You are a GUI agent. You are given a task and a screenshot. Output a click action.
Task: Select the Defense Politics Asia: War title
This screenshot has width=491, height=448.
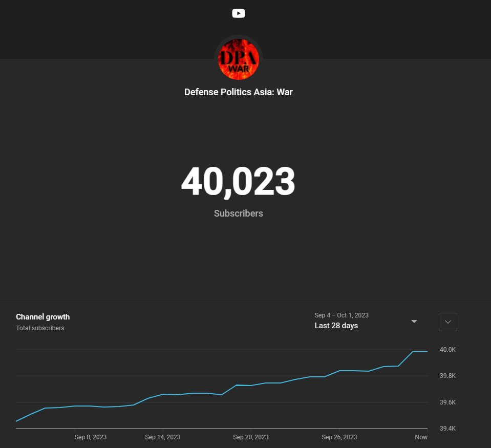238,92
